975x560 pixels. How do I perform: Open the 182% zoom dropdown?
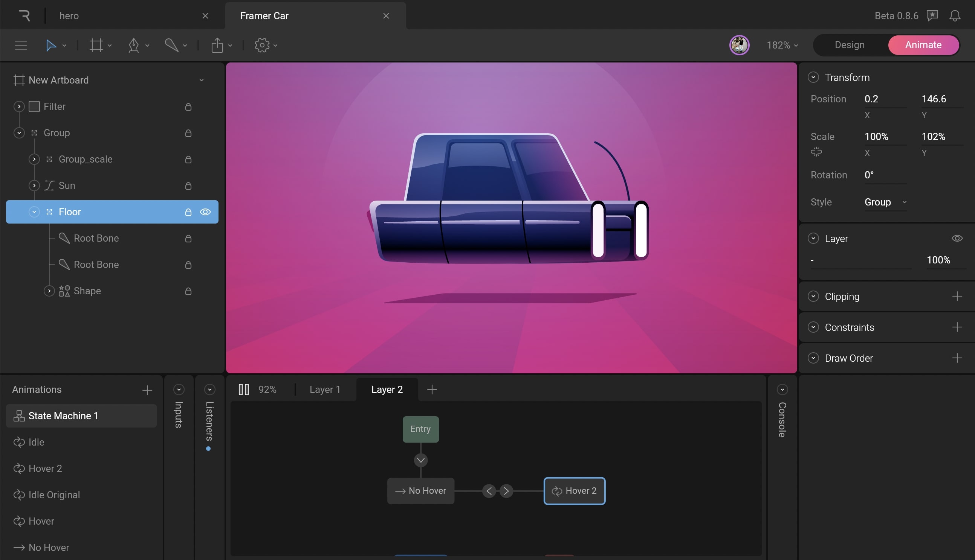pyautogui.click(x=782, y=46)
